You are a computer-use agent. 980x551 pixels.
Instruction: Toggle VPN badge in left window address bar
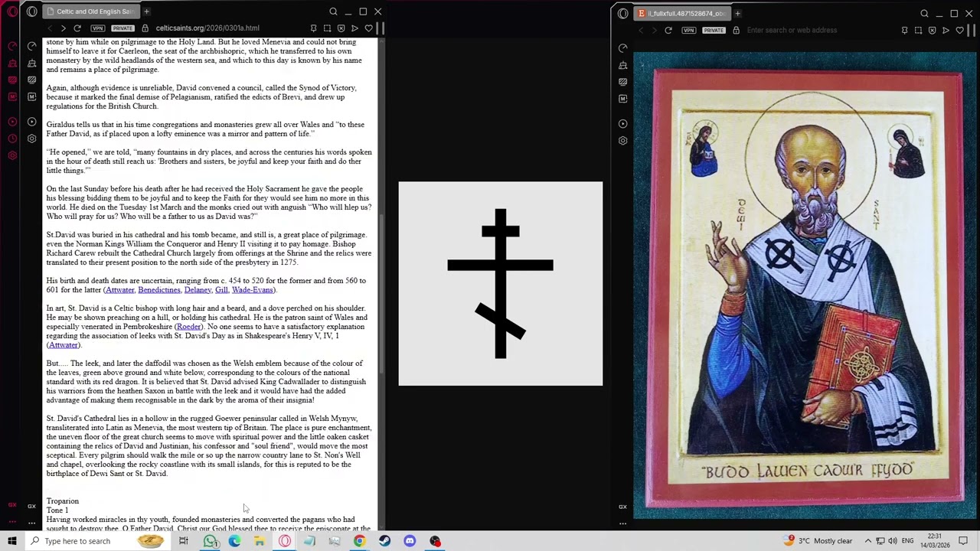pos(97,28)
